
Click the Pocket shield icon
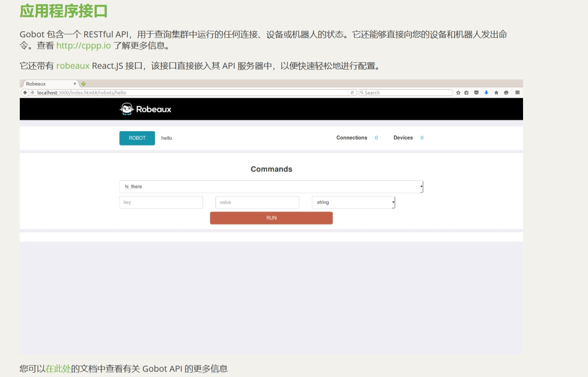coord(476,93)
